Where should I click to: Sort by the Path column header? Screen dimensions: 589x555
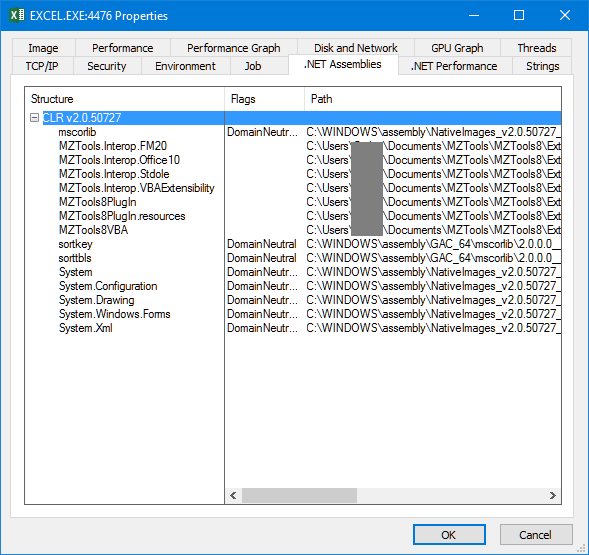point(433,99)
